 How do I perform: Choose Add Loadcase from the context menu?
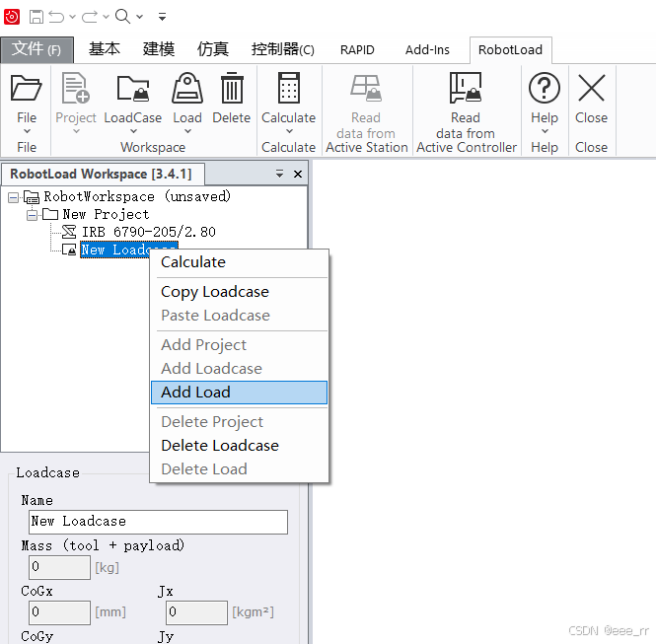click(x=239, y=369)
